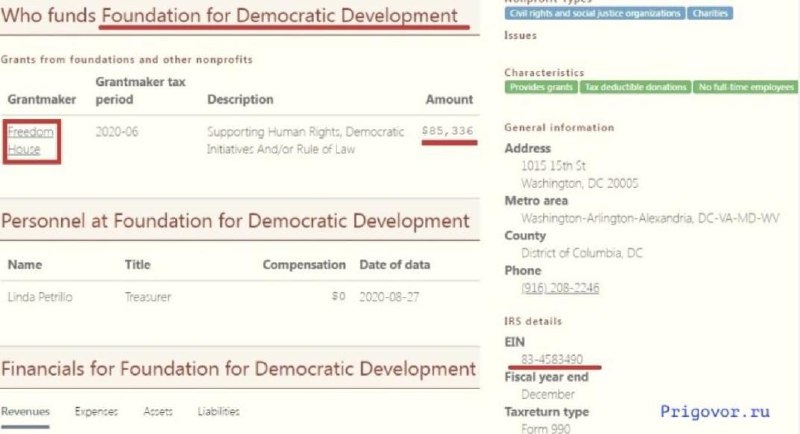Switch to the Expenses tab
This screenshot has height=434, width=800.
click(96, 411)
